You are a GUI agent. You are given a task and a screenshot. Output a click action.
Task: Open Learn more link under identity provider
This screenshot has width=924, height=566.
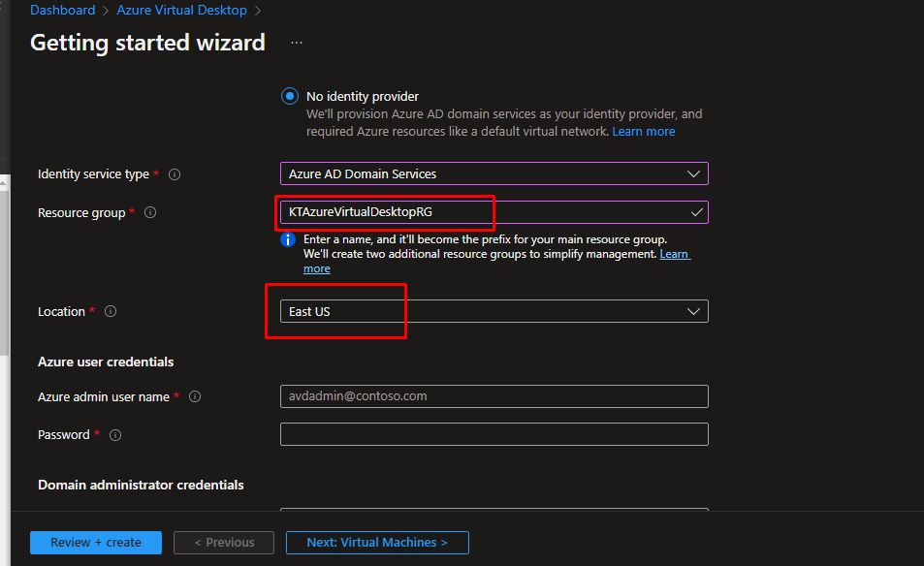(644, 132)
